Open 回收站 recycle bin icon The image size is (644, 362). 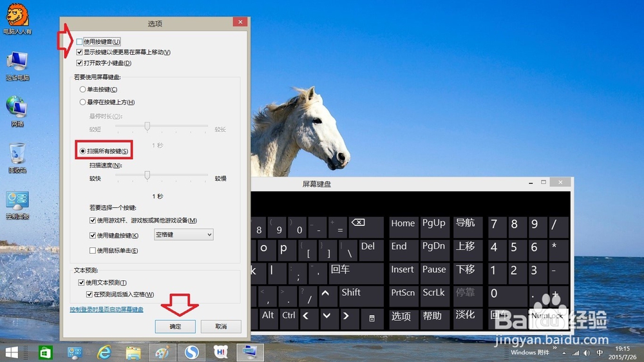(x=17, y=158)
